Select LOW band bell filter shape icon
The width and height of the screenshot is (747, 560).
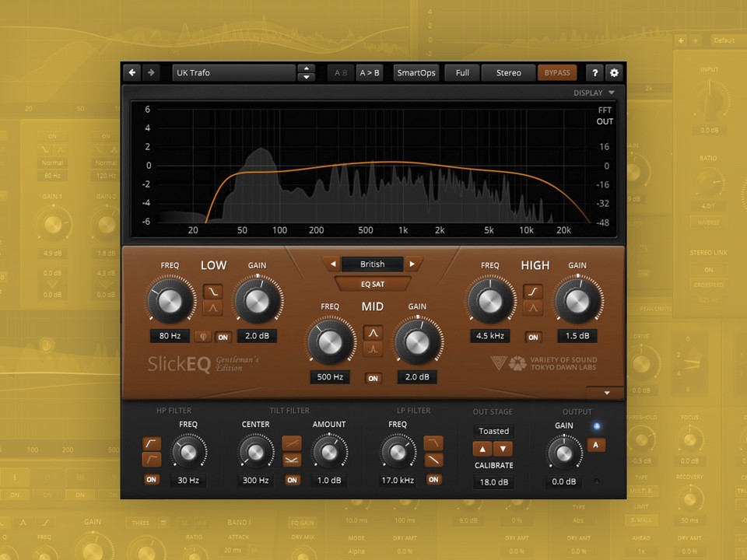pyautogui.click(x=213, y=308)
